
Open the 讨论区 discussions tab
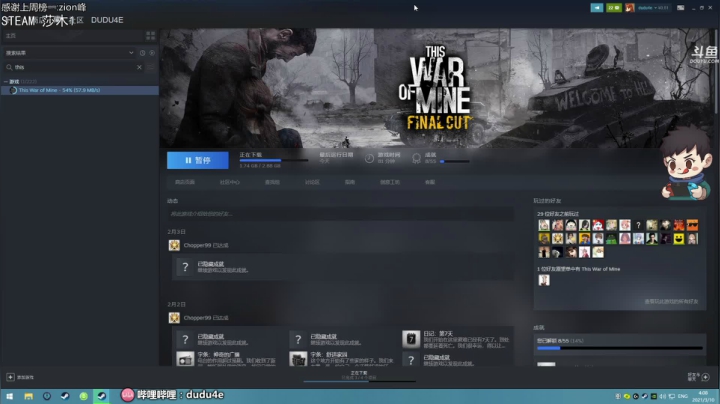pos(312,182)
